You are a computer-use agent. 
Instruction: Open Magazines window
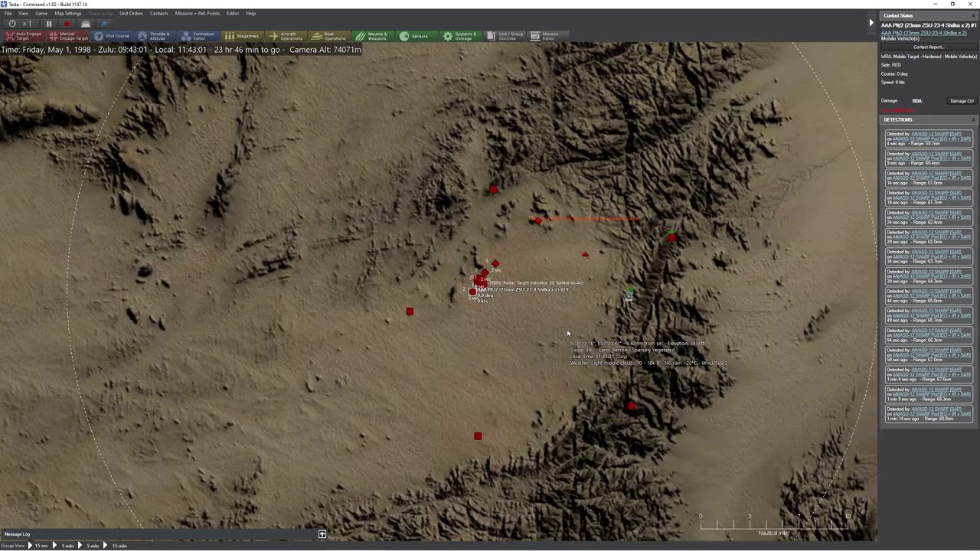coord(242,36)
